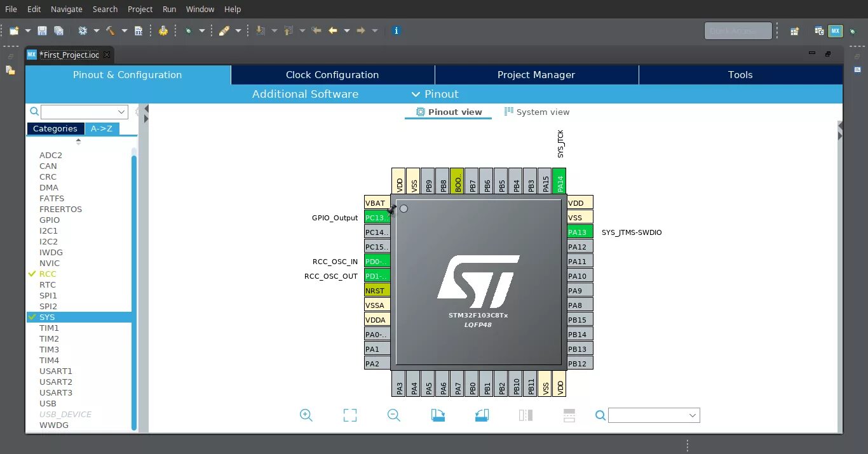Screen dimensions: 868x454
Task: Open the peripheral search combo box
Action: coord(85,112)
